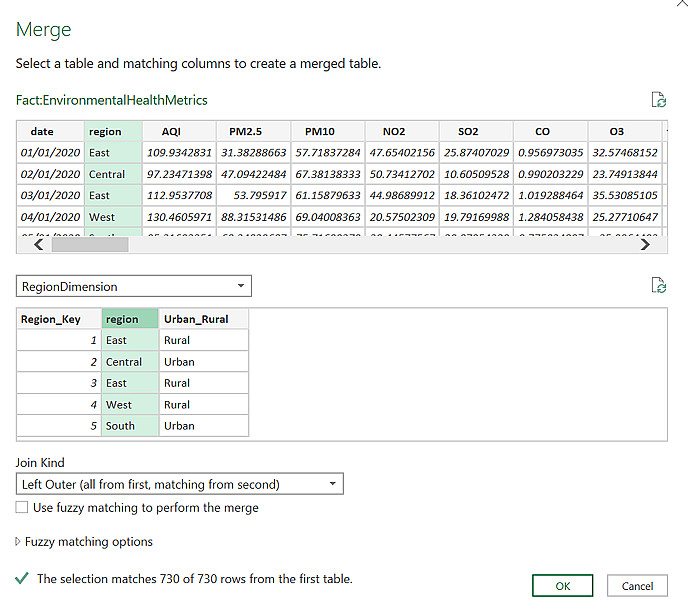This screenshot has height=611, width=692.
Task: Open the RegionDimension table dropdown
Action: click(134, 287)
